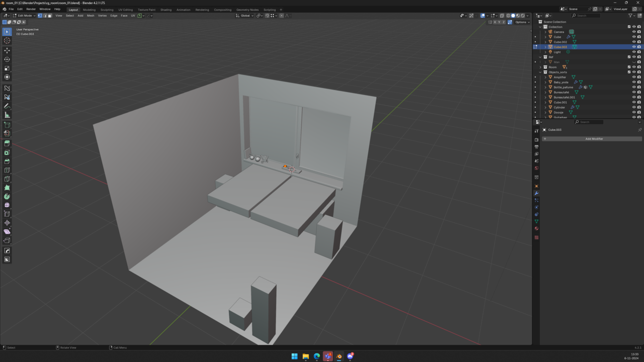Click the Scene name field
Screen dimensions: 644x362
tap(577, 9)
